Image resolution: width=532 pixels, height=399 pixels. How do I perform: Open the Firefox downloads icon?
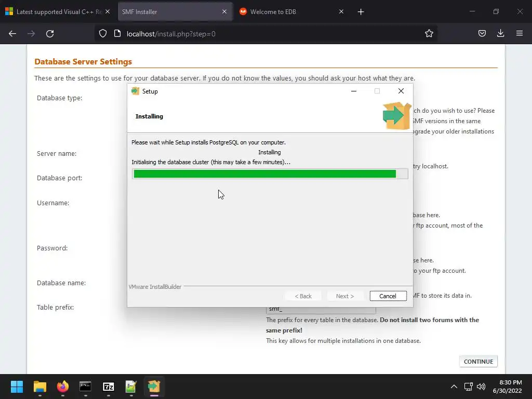coord(500,34)
